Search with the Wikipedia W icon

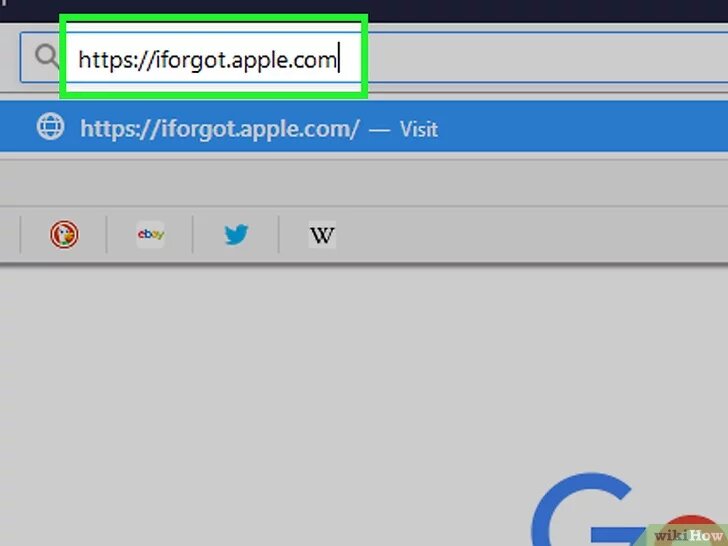pos(322,234)
